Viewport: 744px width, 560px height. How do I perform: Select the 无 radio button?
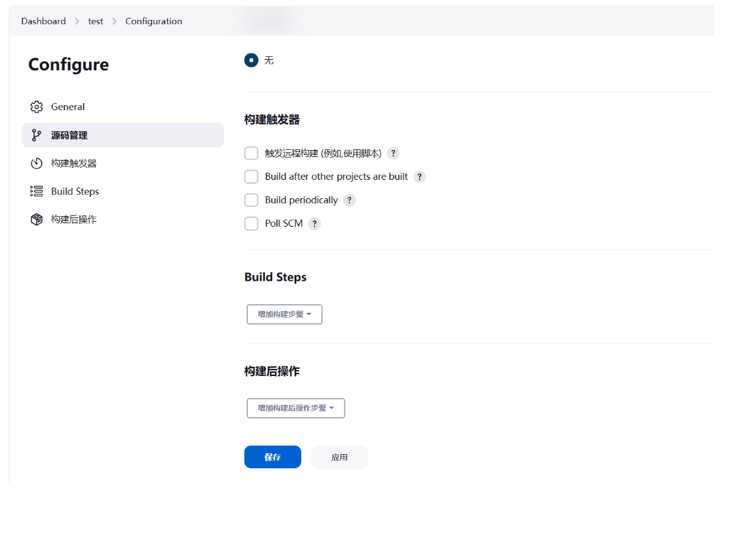[x=252, y=60]
